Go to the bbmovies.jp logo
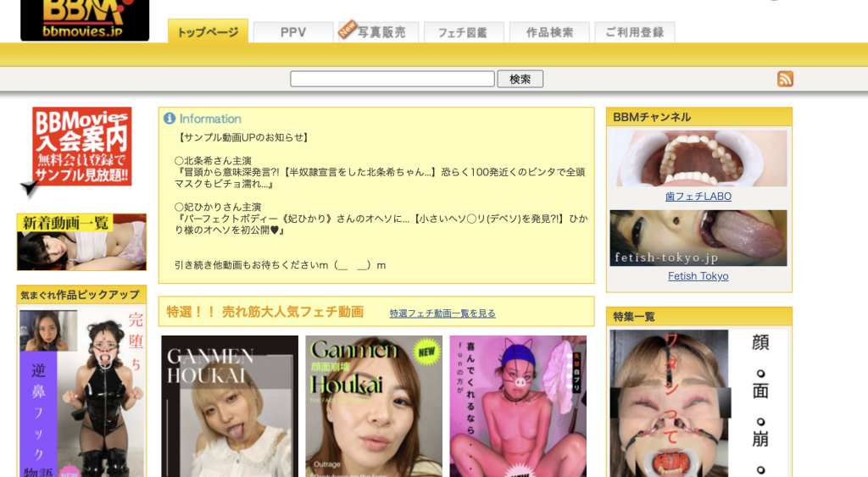Screen dimensions: 868x477 tap(85, 20)
